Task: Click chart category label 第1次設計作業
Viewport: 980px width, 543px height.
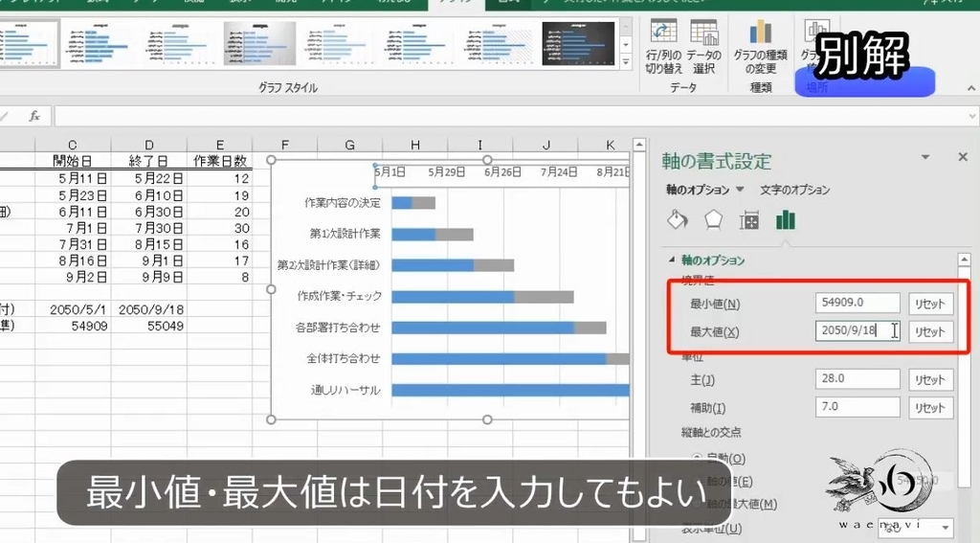Action: tap(345, 234)
